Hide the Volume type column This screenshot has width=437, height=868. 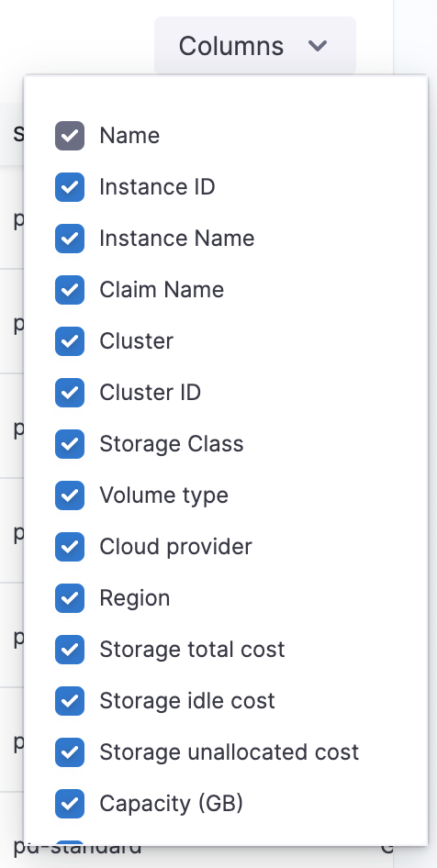(x=70, y=495)
